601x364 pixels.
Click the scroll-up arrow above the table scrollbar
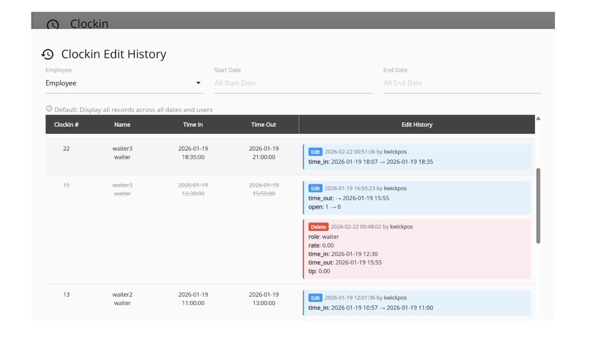tap(538, 119)
